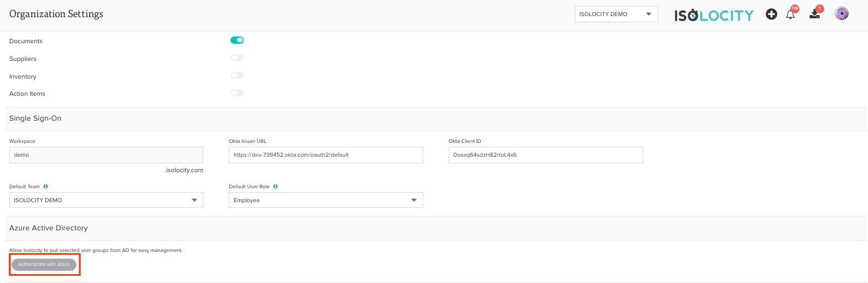Open the downloads tray icon
The width and height of the screenshot is (868, 283).
click(x=814, y=15)
